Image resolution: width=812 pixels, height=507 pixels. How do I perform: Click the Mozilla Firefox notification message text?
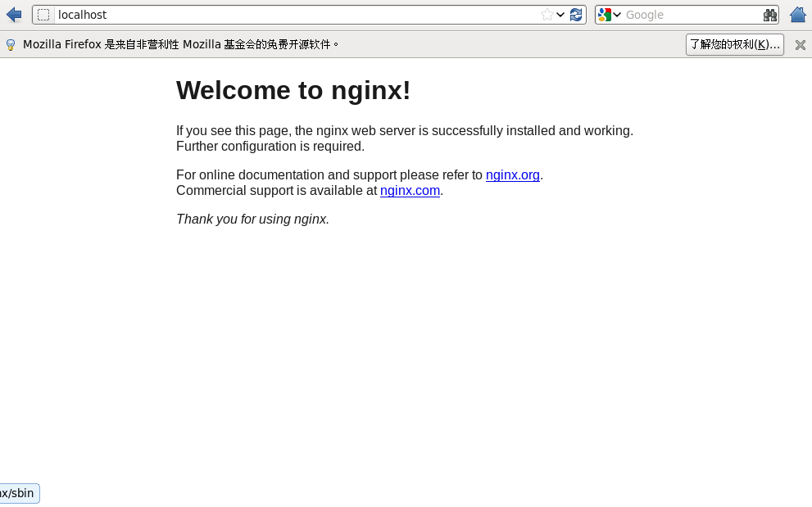(181, 44)
